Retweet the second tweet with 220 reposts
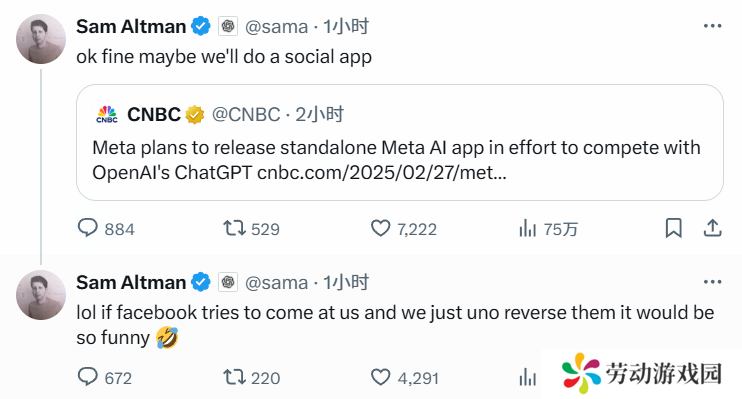 pyautogui.click(x=234, y=377)
